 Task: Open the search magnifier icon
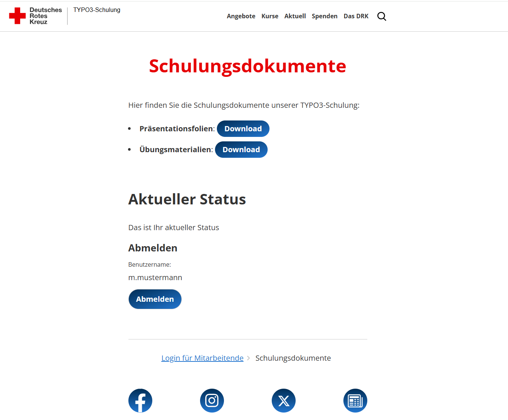click(x=381, y=16)
